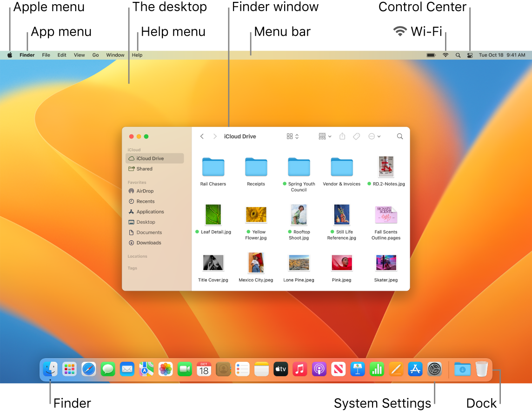Select AirDrop in the Finder sidebar
This screenshot has height=413, width=532.
coord(144,191)
